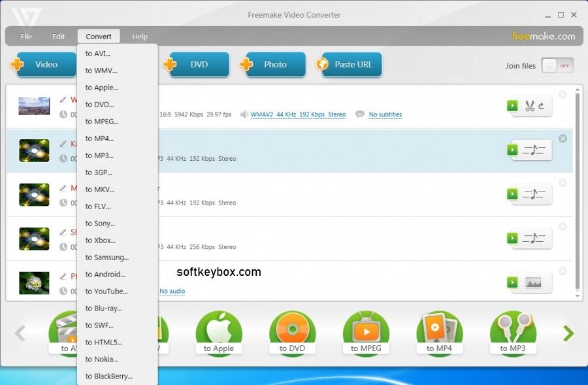The image size is (588, 385).
Task: Remove the second video with its X
Action: point(563,138)
